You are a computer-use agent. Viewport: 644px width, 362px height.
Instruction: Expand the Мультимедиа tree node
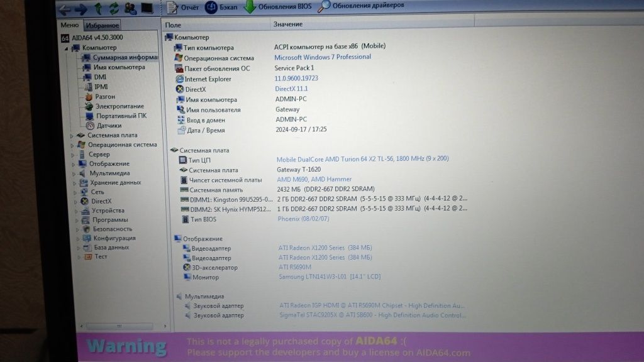(74, 174)
